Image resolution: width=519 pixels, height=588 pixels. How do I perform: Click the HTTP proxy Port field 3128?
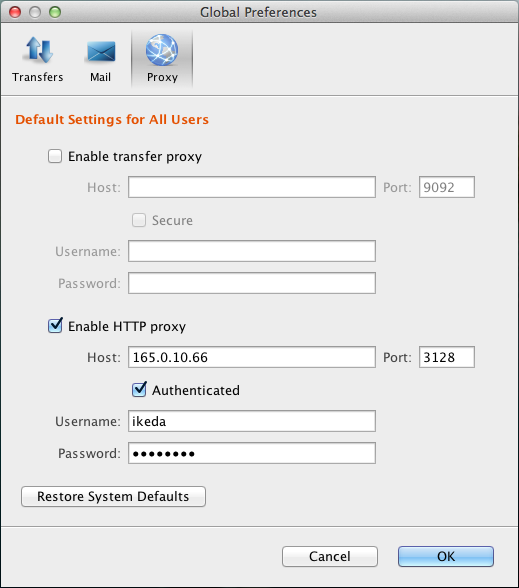447,357
